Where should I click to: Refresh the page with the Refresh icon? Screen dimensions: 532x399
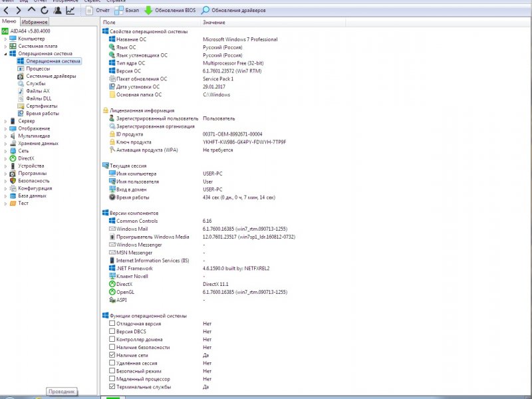pyautogui.click(x=45, y=11)
